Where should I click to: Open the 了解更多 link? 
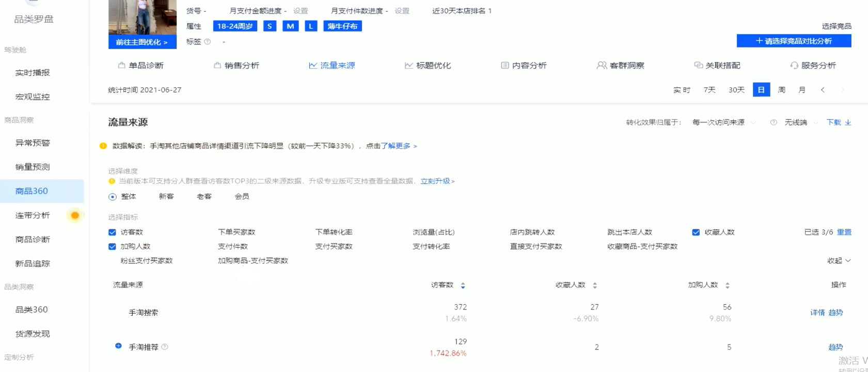tap(399, 146)
